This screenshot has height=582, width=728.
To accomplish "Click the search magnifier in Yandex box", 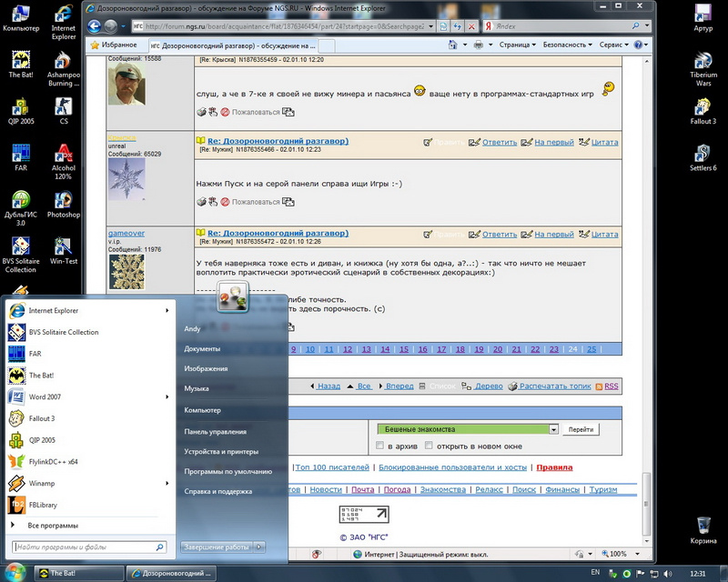I will pyautogui.click(x=635, y=26).
